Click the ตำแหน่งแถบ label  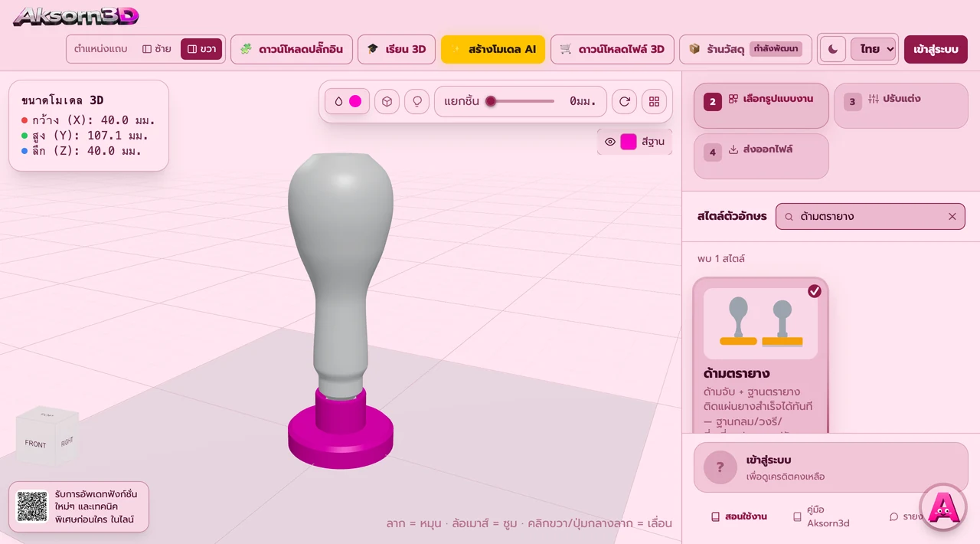coord(100,49)
